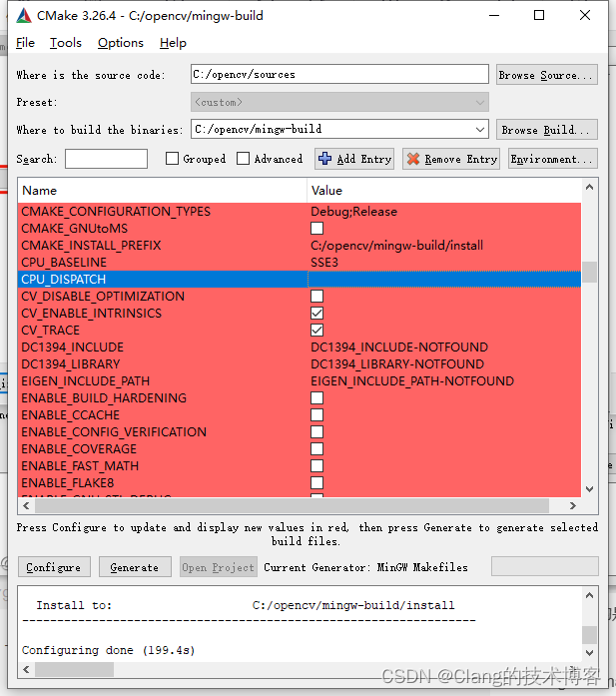Click the Configure button
The height and width of the screenshot is (696, 616).
[54, 567]
